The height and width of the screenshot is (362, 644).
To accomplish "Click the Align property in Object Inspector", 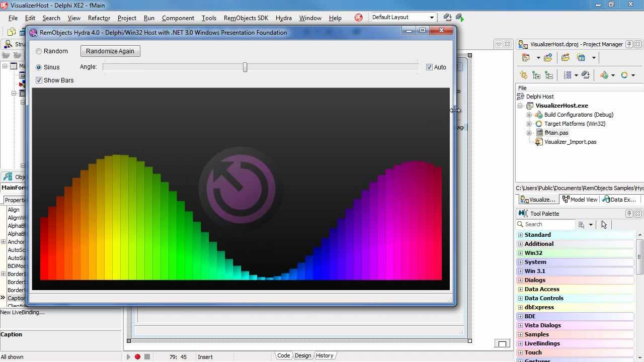I will tap(14, 210).
